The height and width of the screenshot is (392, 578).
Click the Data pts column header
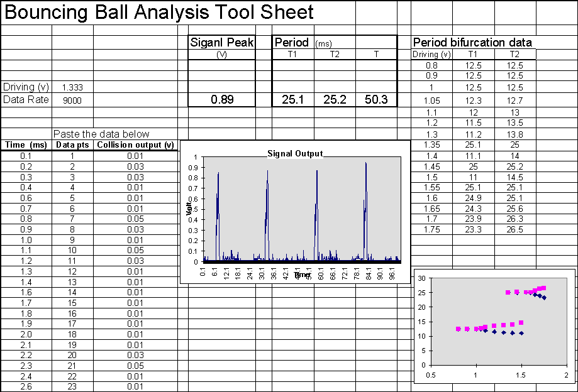(73, 145)
